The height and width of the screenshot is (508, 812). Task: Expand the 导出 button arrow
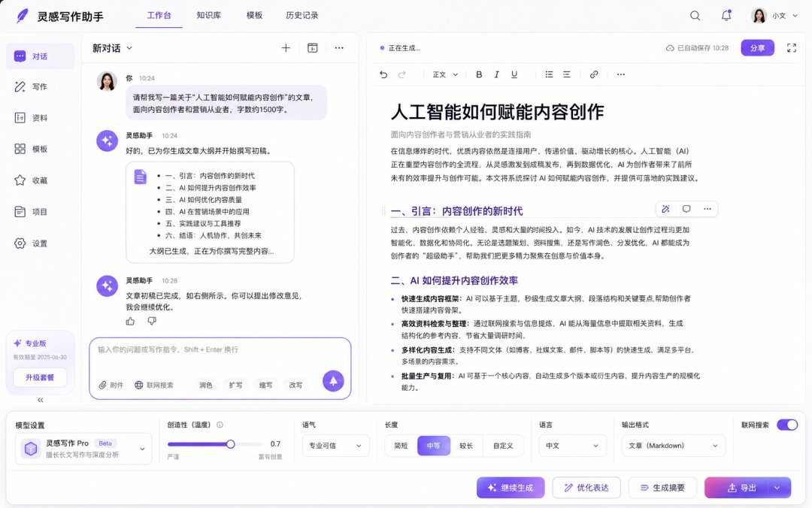(x=777, y=488)
